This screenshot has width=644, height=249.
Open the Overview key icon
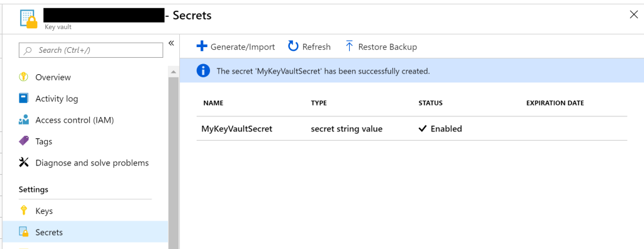click(x=23, y=77)
